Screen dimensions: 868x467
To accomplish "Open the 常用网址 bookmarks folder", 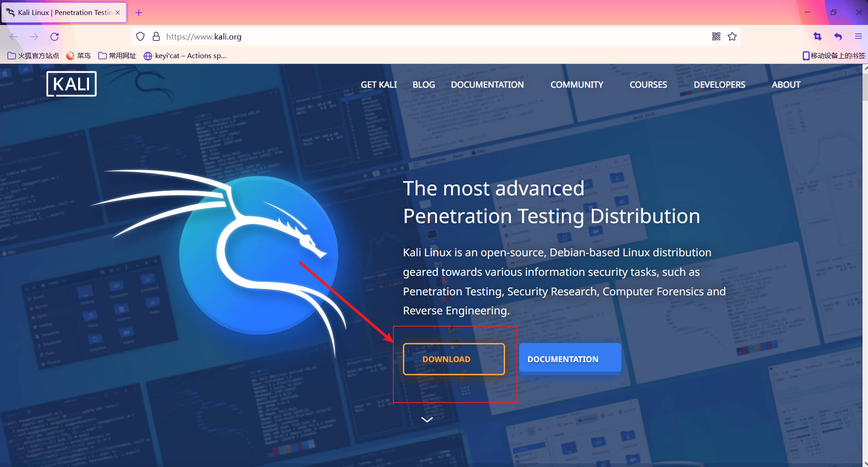I will (x=117, y=56).
